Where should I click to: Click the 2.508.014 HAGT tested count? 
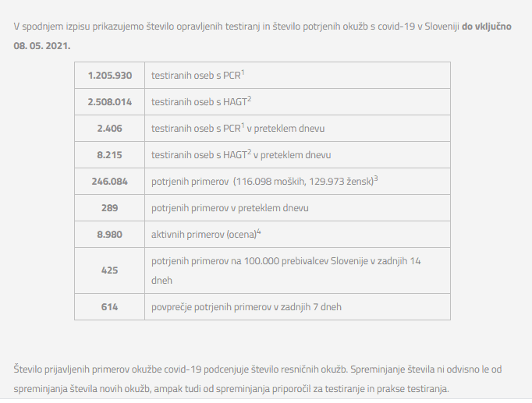tap(109, 102)
